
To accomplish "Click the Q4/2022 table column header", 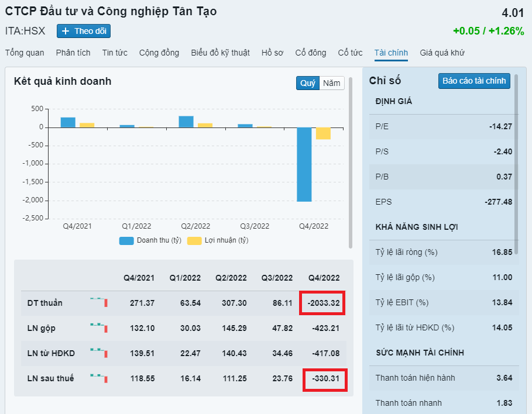I will pyautogui.click(x=324, y=278).
